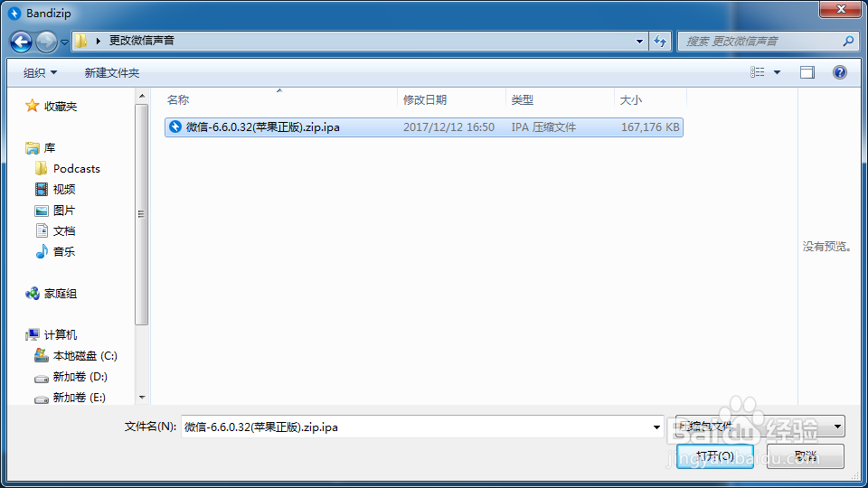The width and height of the screenshot is (868, 488).
Task: Open the 组织 menu
Action: click(41, 72)
